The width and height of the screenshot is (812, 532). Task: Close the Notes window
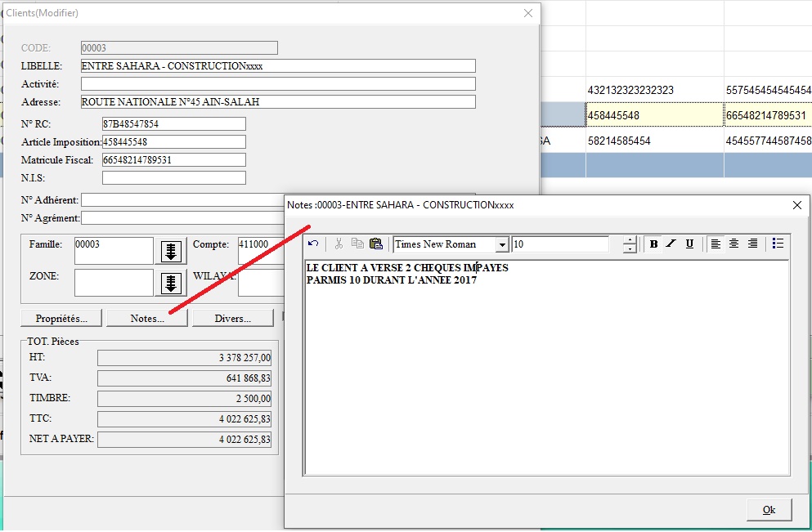tap(797, 205)
